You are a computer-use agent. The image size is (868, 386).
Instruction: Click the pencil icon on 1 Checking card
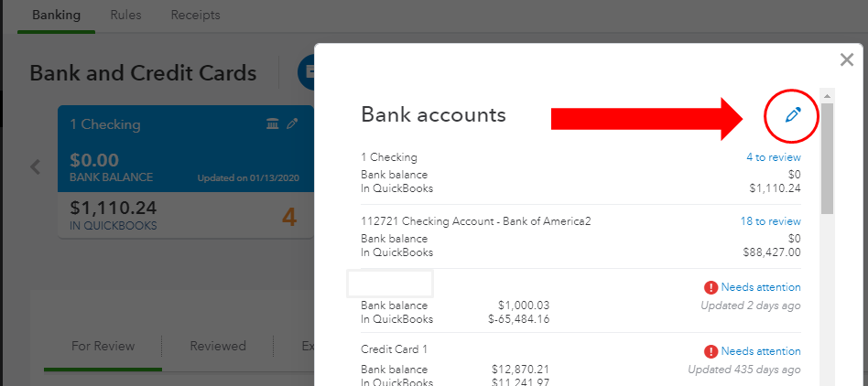292,123
